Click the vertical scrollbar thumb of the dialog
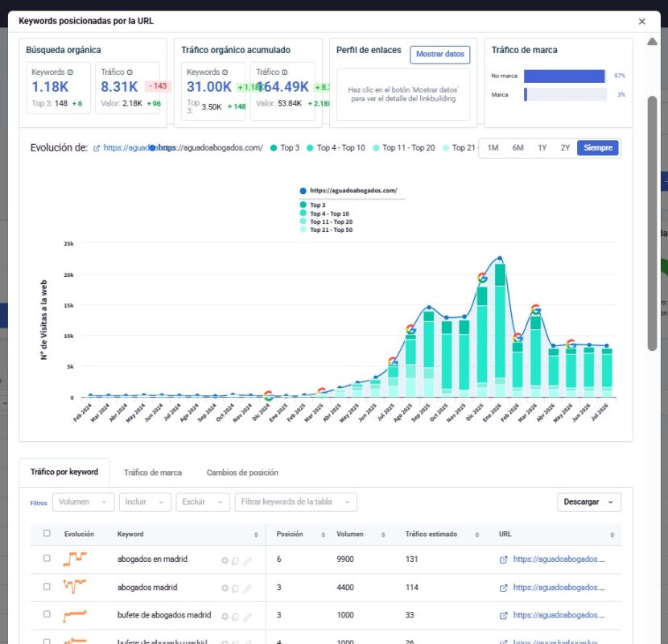The height and width of the screenshot is (644, 668). click(652, 223)
